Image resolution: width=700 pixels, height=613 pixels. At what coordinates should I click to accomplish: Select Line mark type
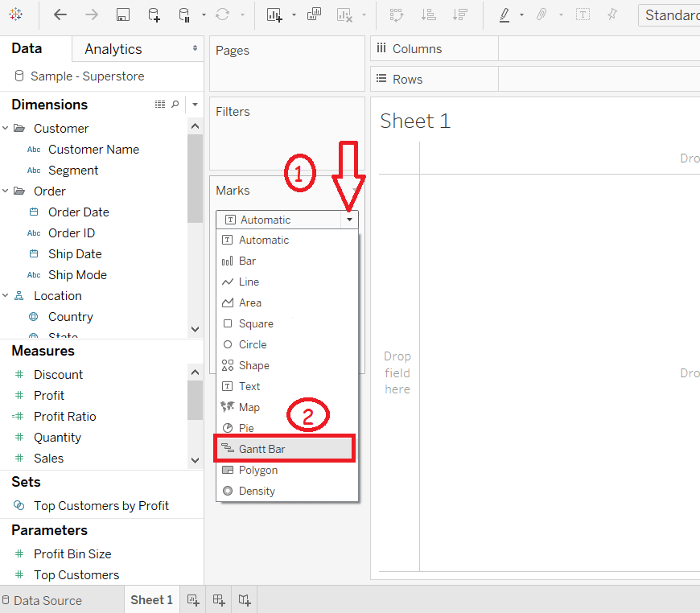[286, 282]
